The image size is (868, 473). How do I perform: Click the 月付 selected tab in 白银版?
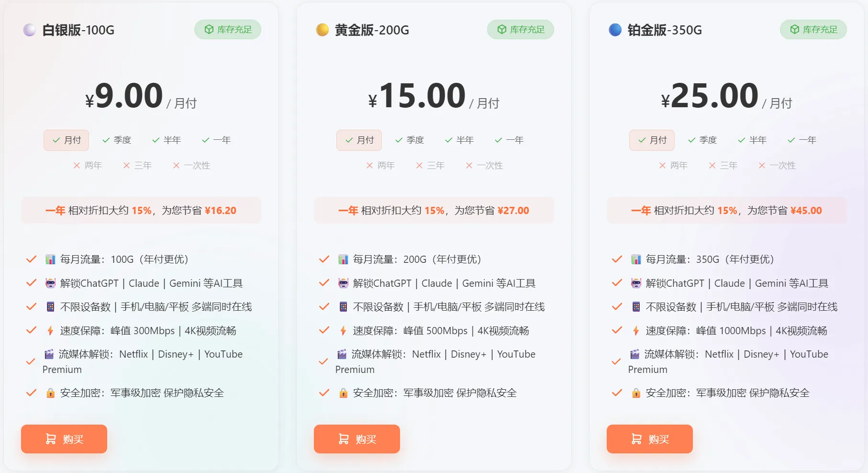pyautogui.click(x=66, y=140)
